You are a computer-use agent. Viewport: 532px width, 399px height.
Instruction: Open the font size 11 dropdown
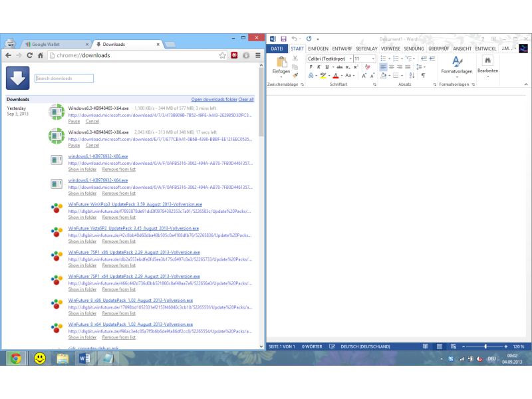(373, 59)
